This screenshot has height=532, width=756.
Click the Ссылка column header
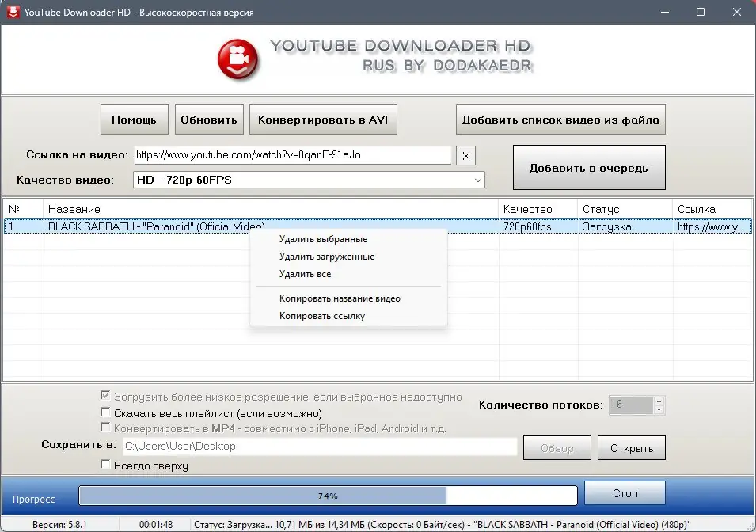pos(712,209)
